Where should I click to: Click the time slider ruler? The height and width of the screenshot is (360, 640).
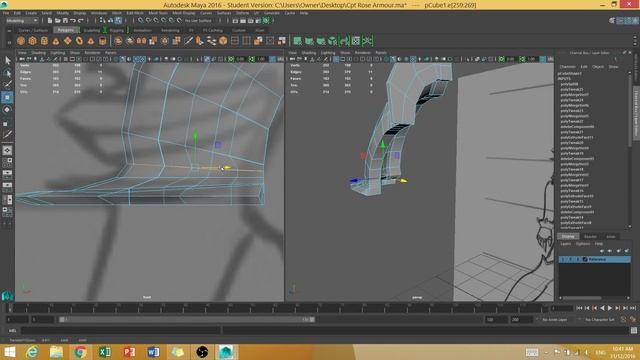pos(278,308)
